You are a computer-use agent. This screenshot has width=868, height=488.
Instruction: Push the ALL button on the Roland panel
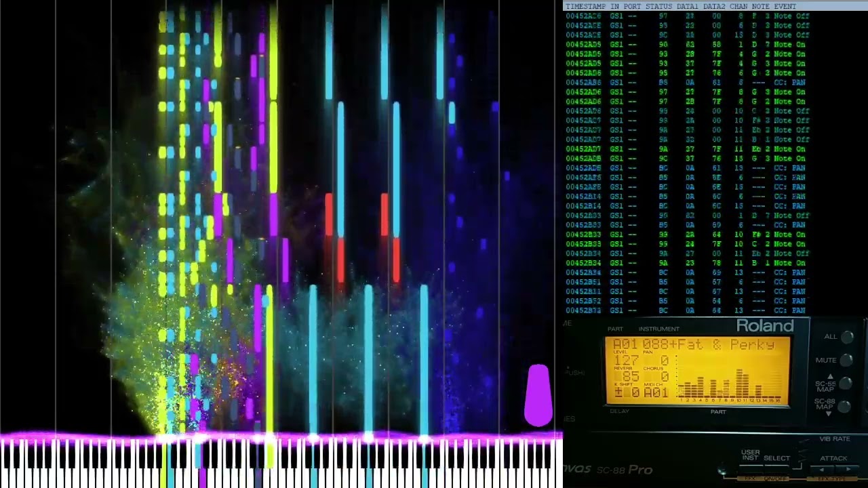click(847, 337)
